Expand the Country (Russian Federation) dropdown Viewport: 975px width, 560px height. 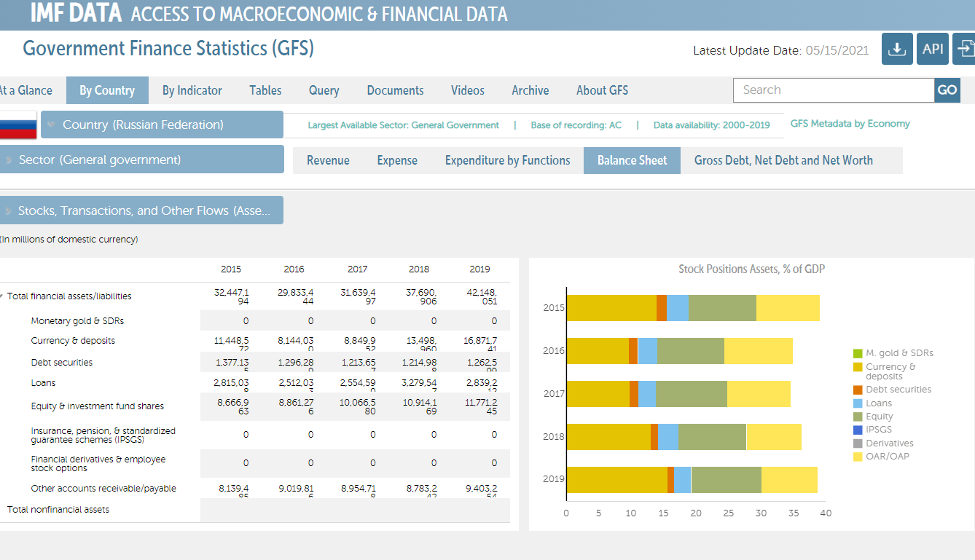click(162, 125)
